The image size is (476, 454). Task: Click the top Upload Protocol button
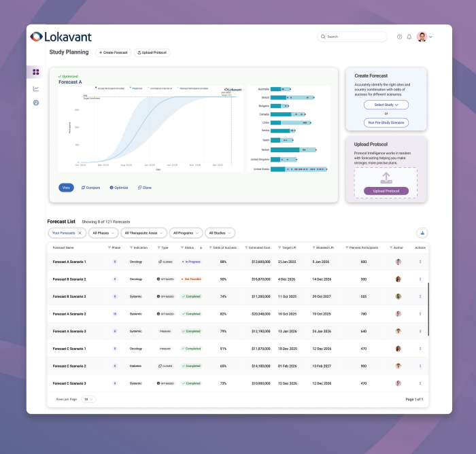[152, 52]
